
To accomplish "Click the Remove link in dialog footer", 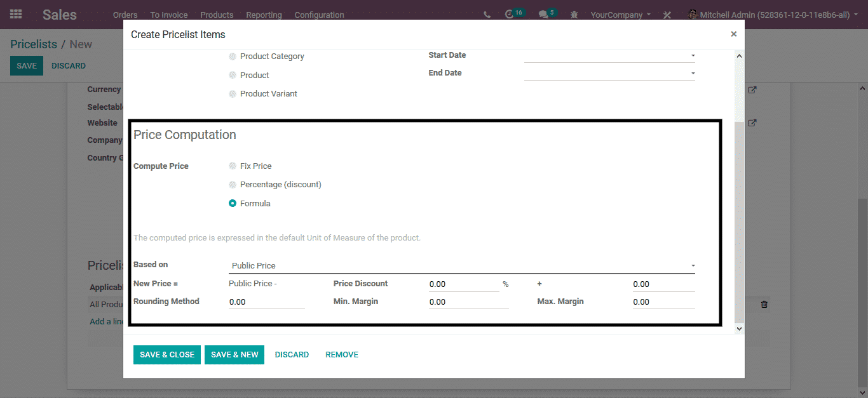I will point(342,355).
